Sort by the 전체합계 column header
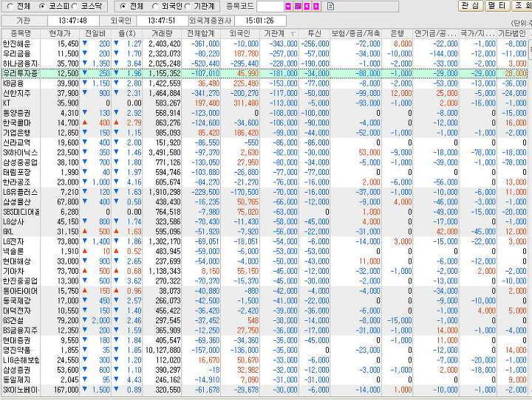Image resolution: width=532 pixels, height=400 pixels. pyautogui.click(x=201, y=33)
